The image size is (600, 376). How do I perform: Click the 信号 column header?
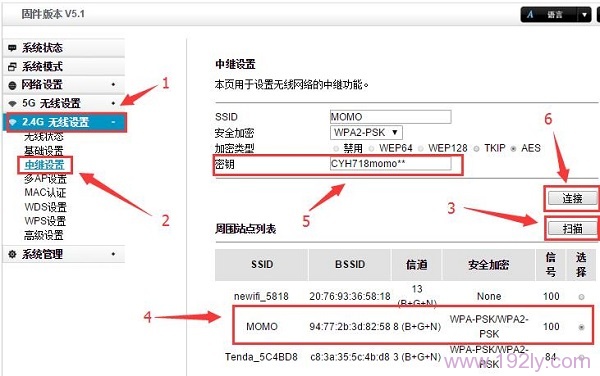click(551, 265)
